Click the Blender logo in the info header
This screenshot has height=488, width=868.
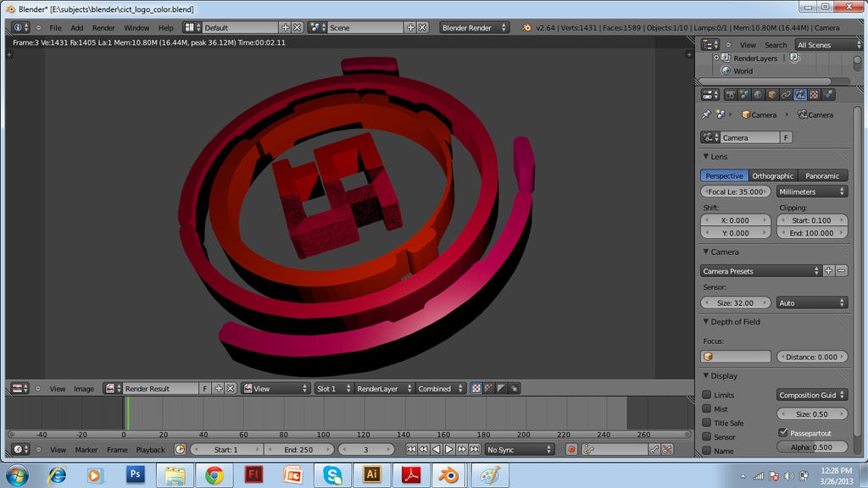(x=526, y=27)
